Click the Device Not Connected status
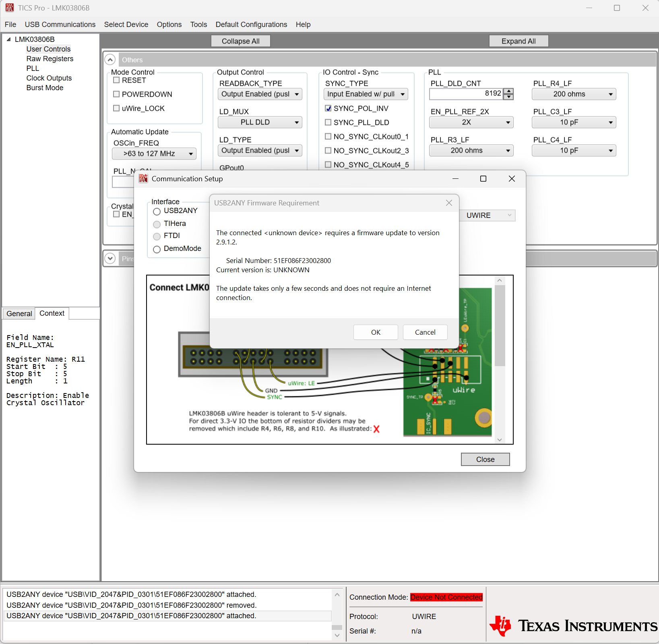 [446, 597]
